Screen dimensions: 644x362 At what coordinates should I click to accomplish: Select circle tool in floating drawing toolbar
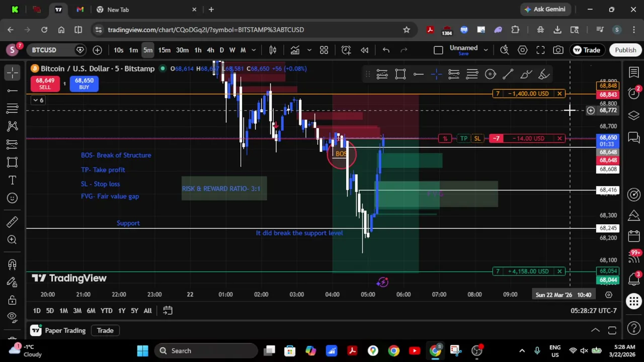pos(490,74)
